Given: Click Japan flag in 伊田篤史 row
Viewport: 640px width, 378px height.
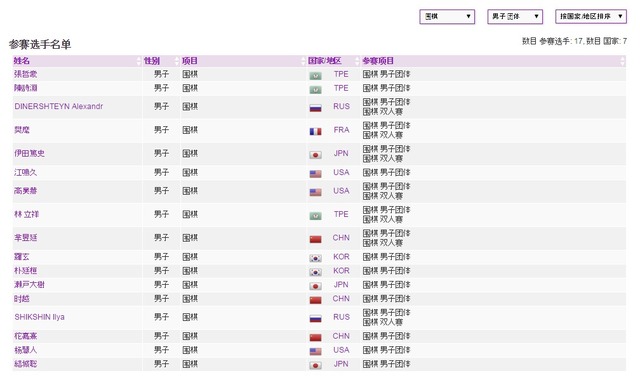Looking at the screenshot, I should [315, 155].
